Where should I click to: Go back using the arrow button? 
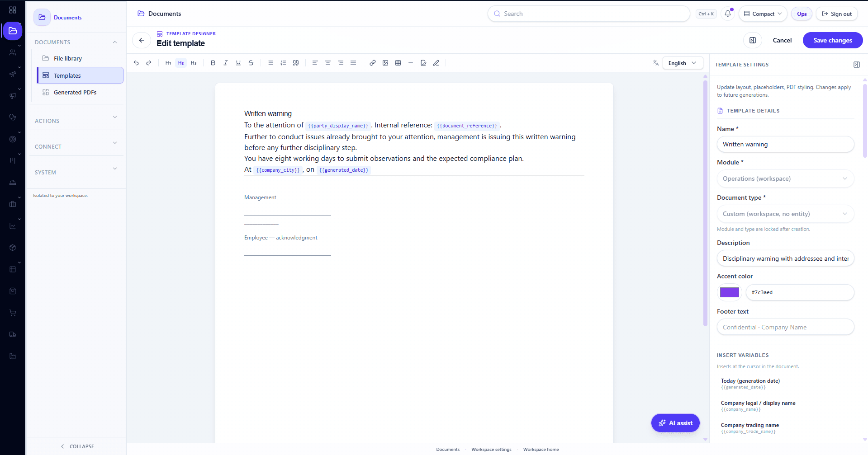pyautogui.click(x=142, y=40)
